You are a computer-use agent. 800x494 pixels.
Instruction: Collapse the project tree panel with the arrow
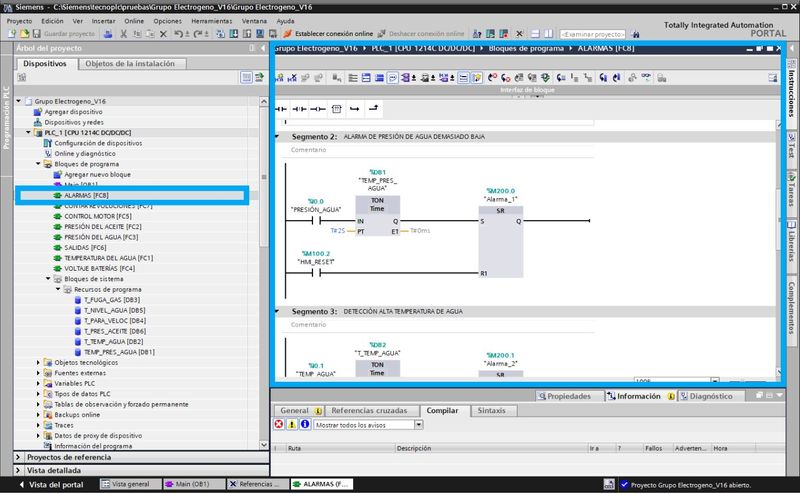(263, 48)
